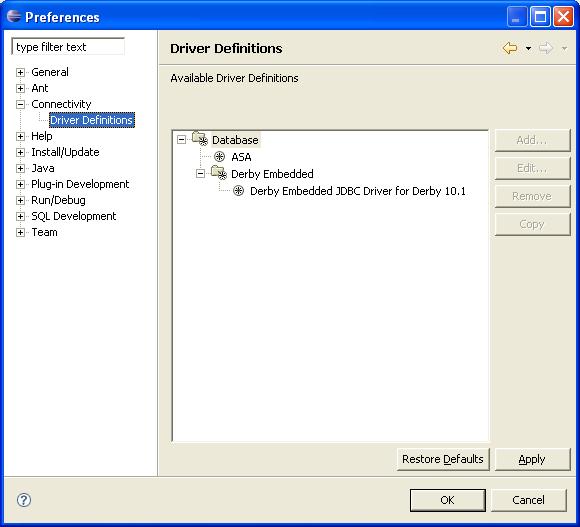Expand the Team preferences node
Screen dimensions: 580x527
click(x=20, y=232)
